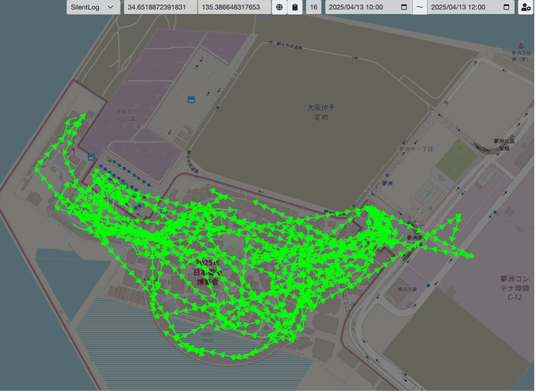Click the anchor icon near 夢洲 pier
Viewport: 536px width, 392px height.
521,45
